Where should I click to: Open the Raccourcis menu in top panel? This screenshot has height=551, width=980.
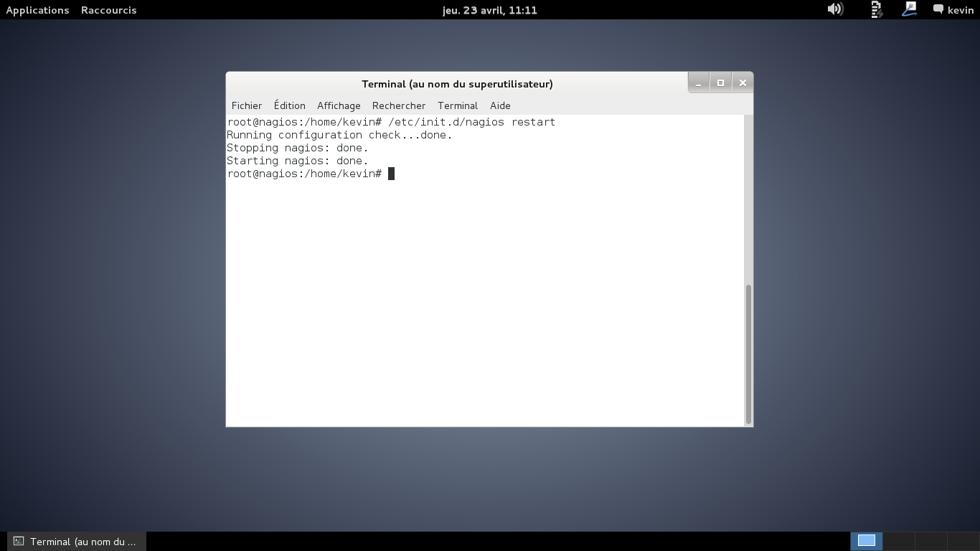[109, 10]
